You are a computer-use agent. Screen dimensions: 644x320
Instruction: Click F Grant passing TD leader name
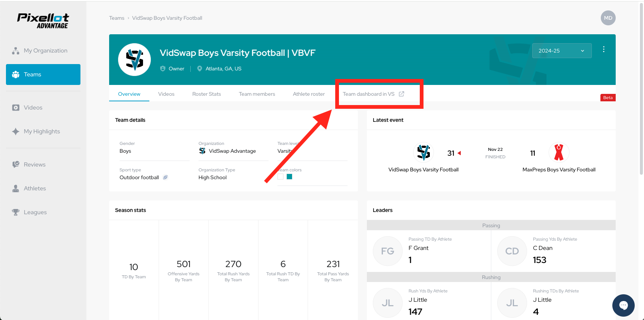pos(419,248)
